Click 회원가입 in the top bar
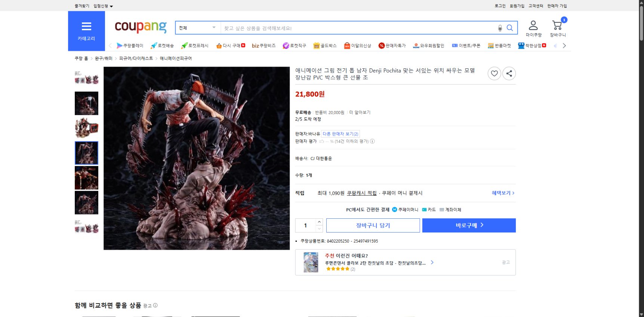 click(x=517, y=6)
